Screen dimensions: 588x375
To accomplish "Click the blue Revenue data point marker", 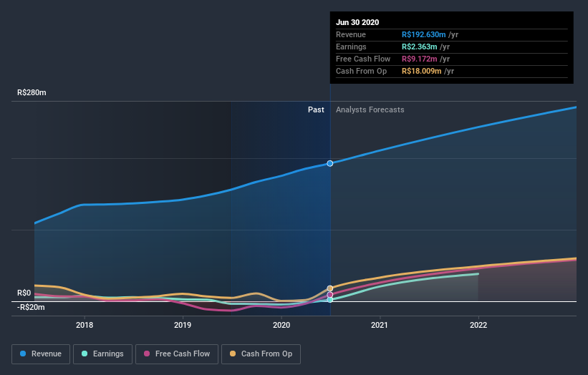I will point(330,163).
